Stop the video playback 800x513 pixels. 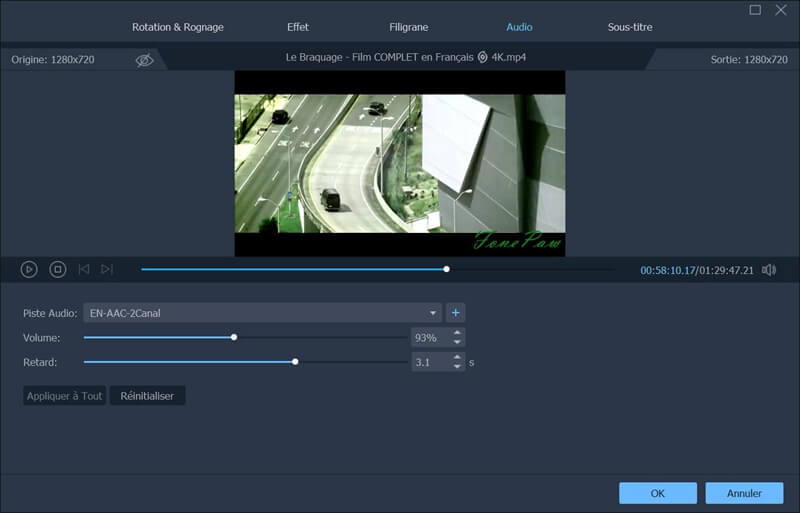click(58, 269)
